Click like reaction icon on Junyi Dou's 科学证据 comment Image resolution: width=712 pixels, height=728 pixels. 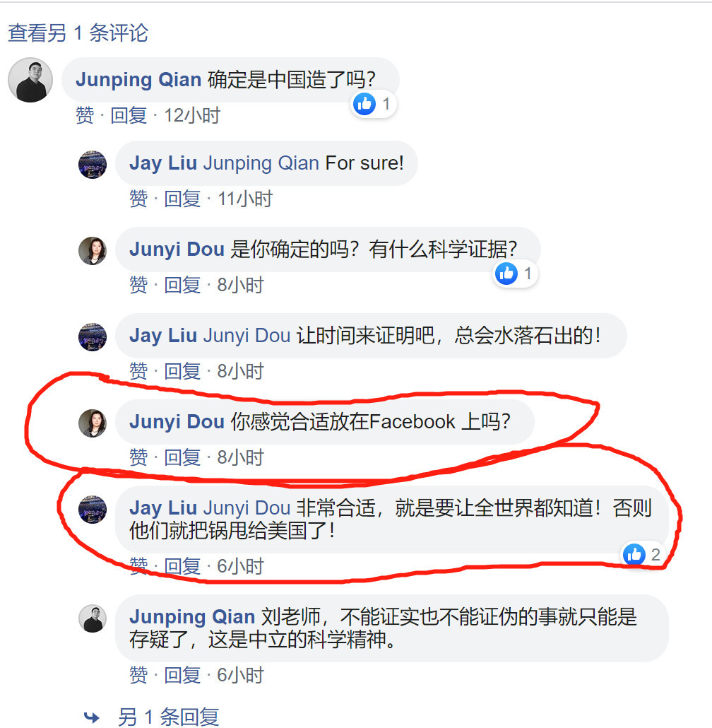506,274
